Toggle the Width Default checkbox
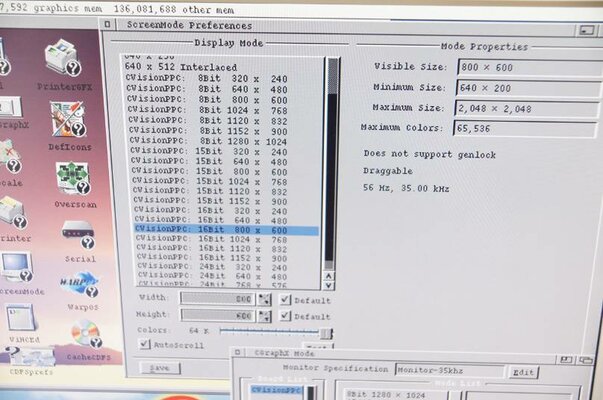 pos(286,299)
